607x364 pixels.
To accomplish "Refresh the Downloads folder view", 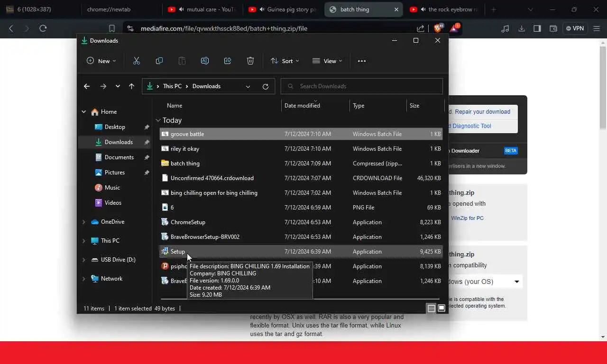I will 266,86.
